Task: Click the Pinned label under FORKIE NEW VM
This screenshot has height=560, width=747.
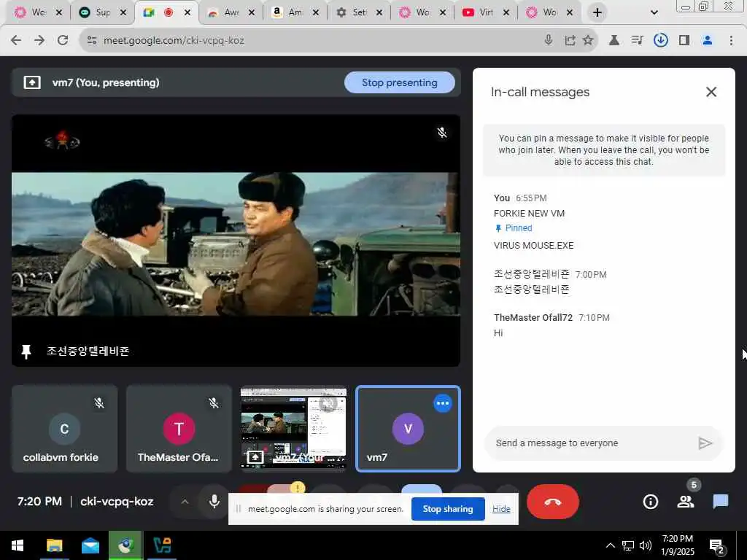Action: pyautogui.click(x=519, y=228)
